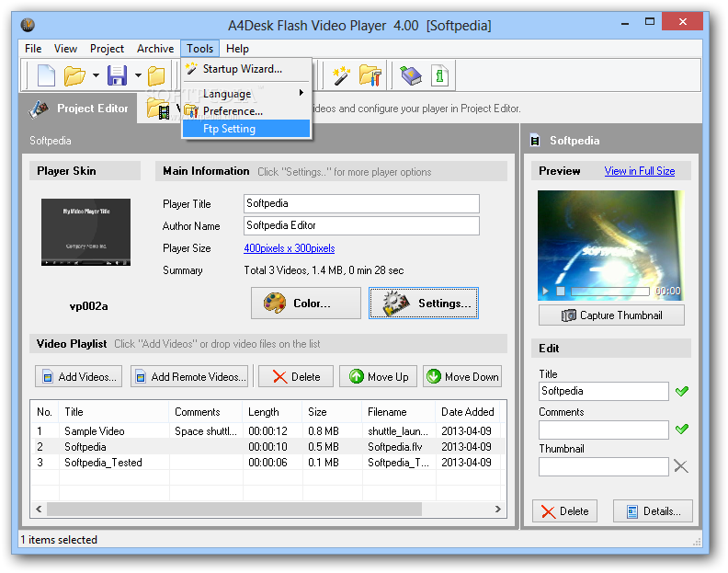Click the preview video thumbnail
The width and height of the screenshot is (728, 573).
click(x=611, y=246)
